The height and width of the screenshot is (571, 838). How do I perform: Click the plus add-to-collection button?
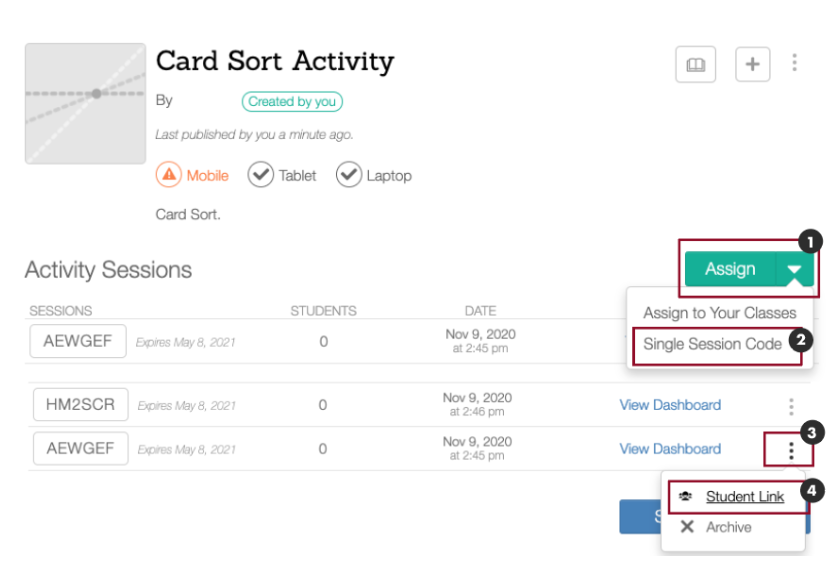tap(752, 64)
